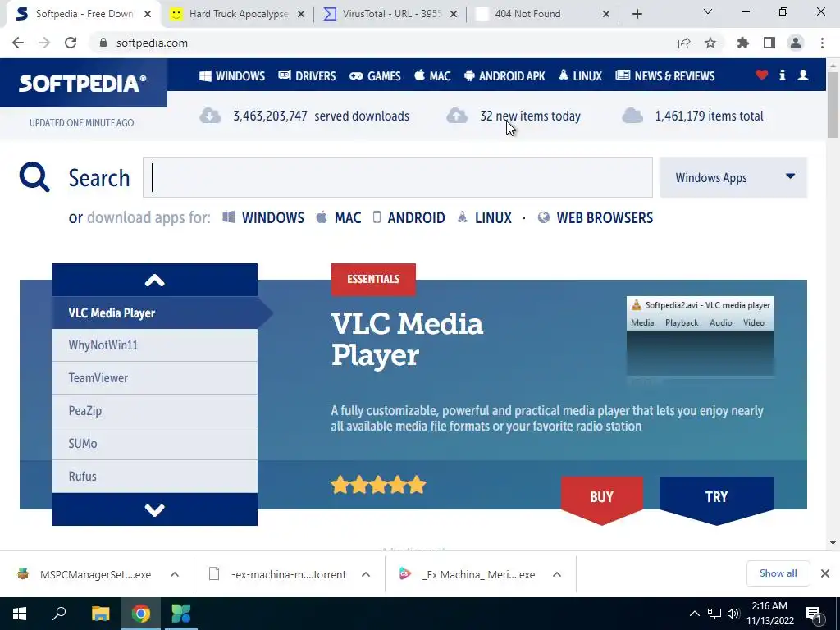This screenshot has height=630, width=840.
Task: Open the Windows Apps dropdown
Action: click(x=733, y=177)
